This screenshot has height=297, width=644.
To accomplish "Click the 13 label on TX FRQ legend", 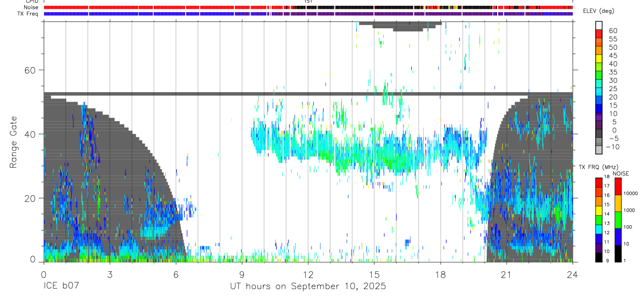I will pos(606,223).
